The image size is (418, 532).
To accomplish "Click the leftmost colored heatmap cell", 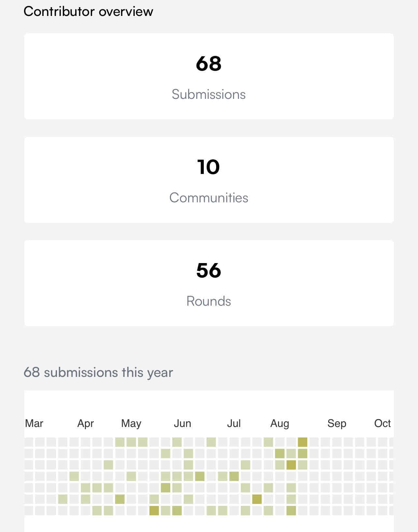I will tap(63, 499).
